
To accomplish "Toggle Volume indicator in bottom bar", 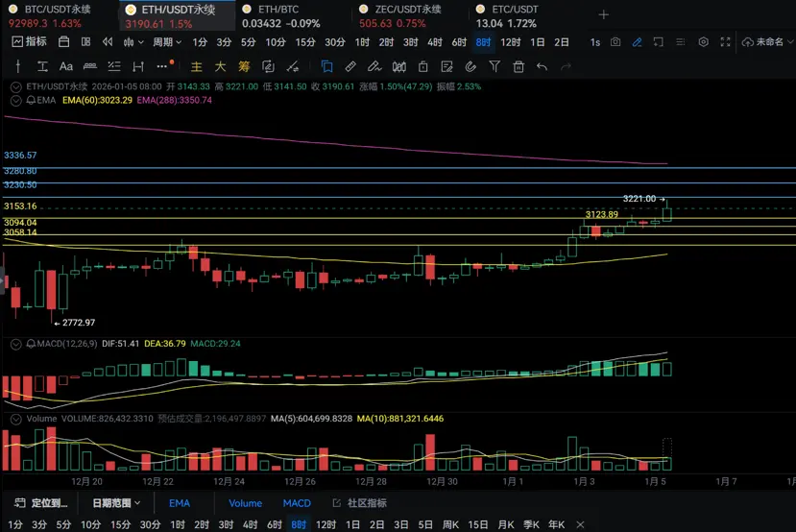I will pyautogui.click(x=245, y=503).
